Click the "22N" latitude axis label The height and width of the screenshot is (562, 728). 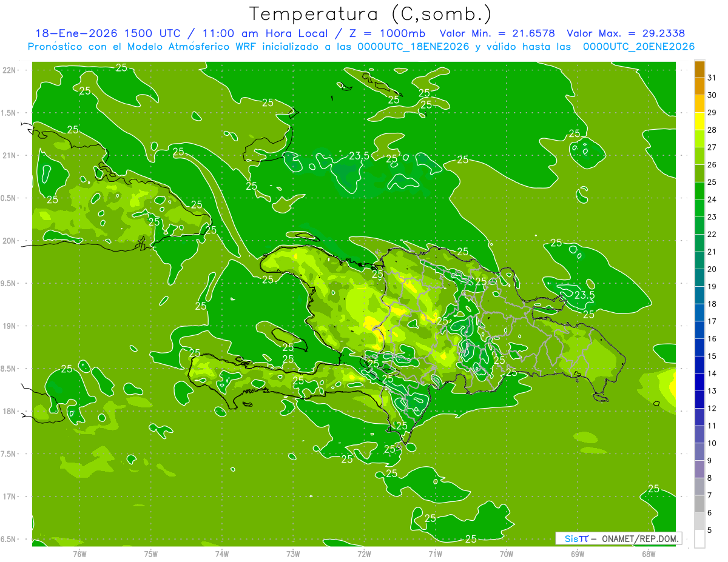[x=10, y=70]
